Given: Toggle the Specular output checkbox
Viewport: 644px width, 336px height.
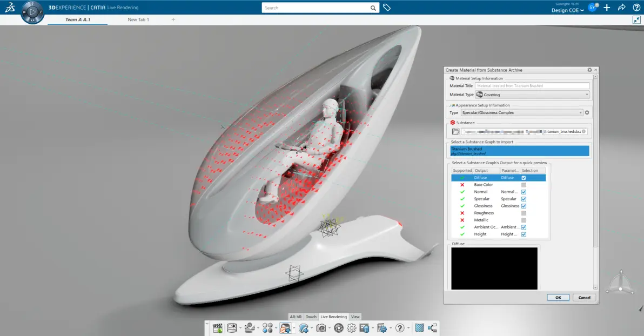Looking at the screenshot, I should click(524, 199).
